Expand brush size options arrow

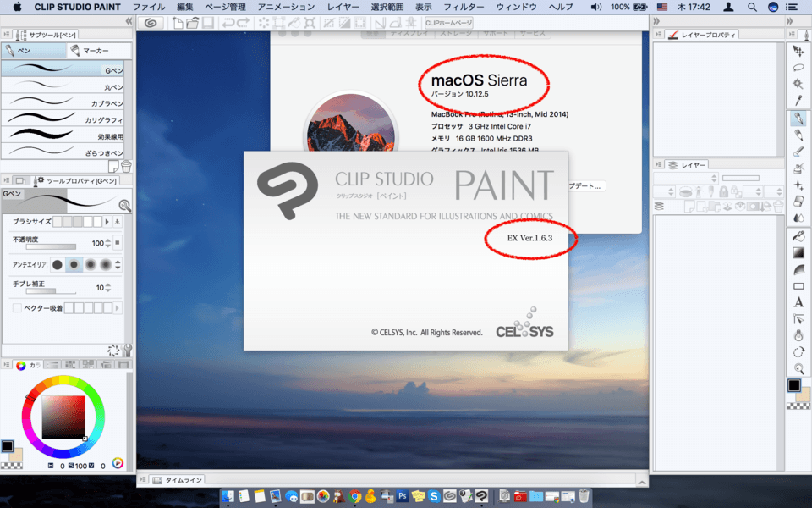click(x=107, y=222)
